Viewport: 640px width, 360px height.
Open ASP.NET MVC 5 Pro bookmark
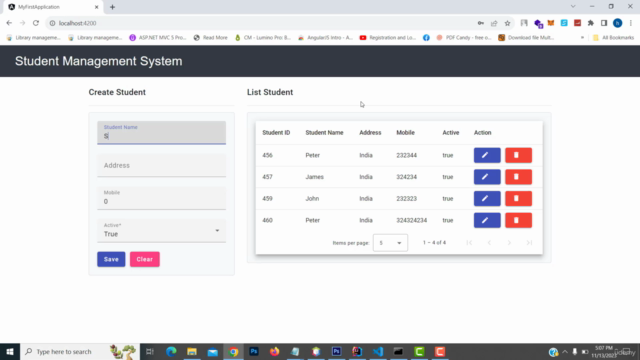click(x=158, y=38)
